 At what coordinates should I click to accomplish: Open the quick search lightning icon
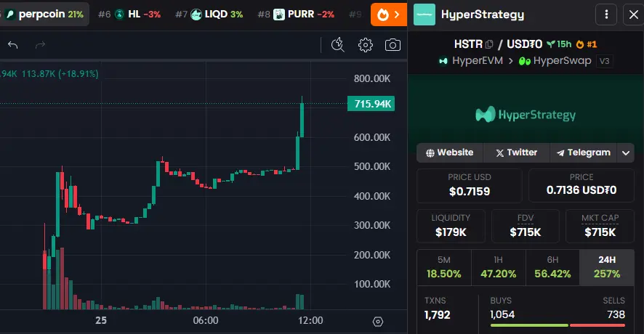point(337,45)
